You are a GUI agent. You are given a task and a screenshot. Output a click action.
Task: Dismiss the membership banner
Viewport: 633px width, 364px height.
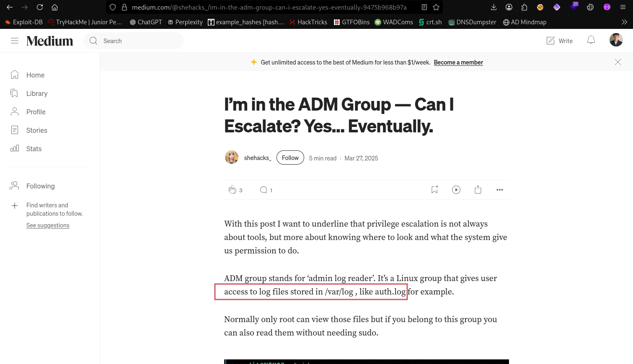tap(618, 62)
